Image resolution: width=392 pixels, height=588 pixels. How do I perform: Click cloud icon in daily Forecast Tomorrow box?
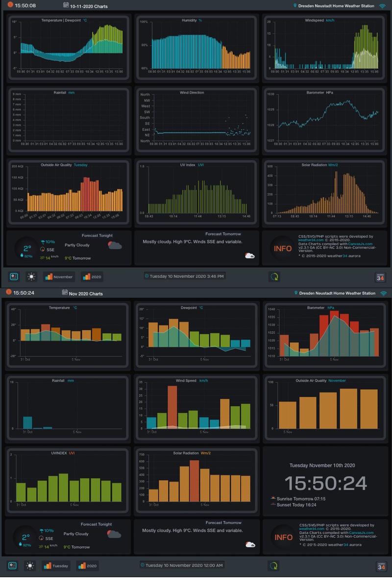(x=250, y=255)
